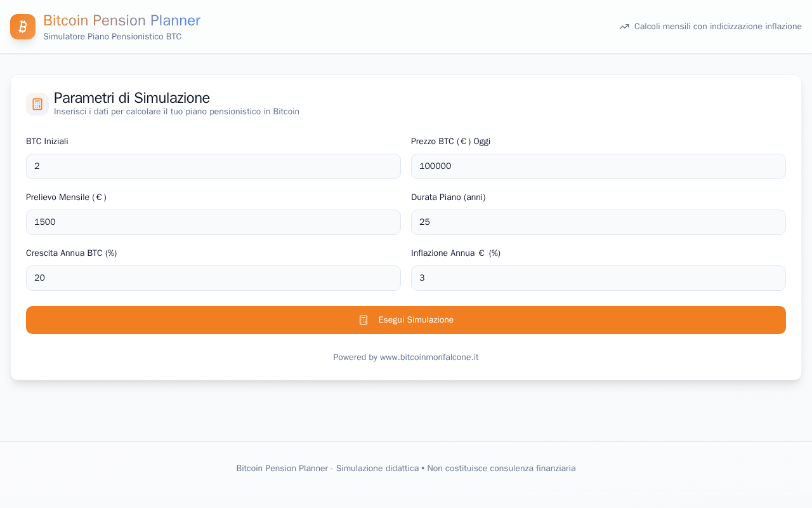The height and width of the screenshot is (508, 812).
Task: Click the footer 'Simulazione didattica' disclaimer text
Action: [x=406, y=469]
